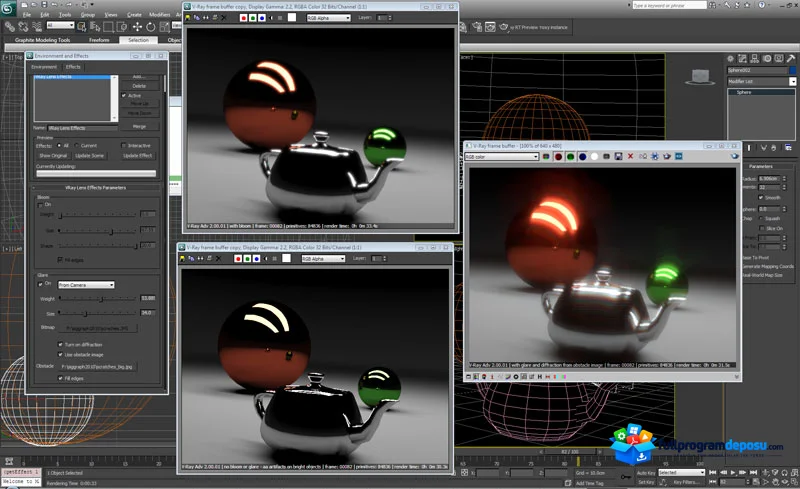Click the Update Scene button

coord(89,156)
